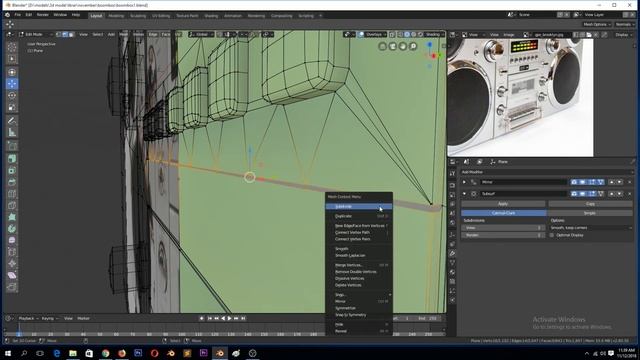
Task: Select the Measure tool
Action: click(12, 133)
